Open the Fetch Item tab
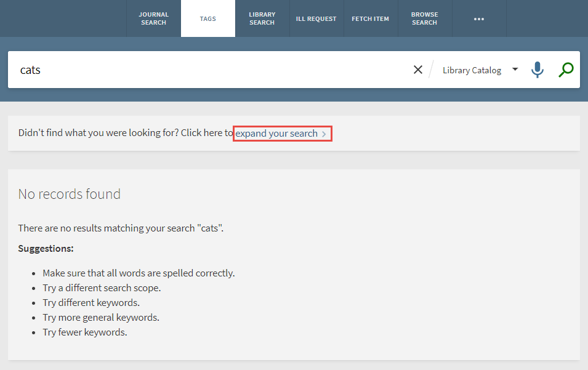This screenshot has height=370, width=588. 370,18
